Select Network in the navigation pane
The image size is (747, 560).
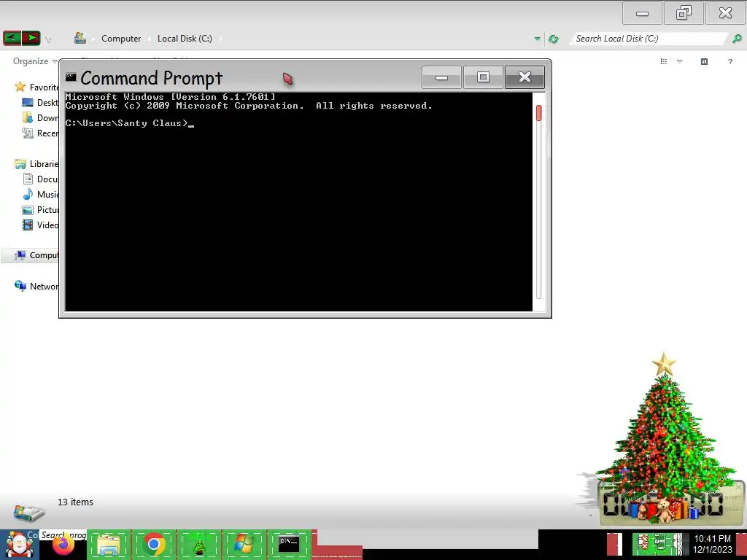[x=36, y=286]
